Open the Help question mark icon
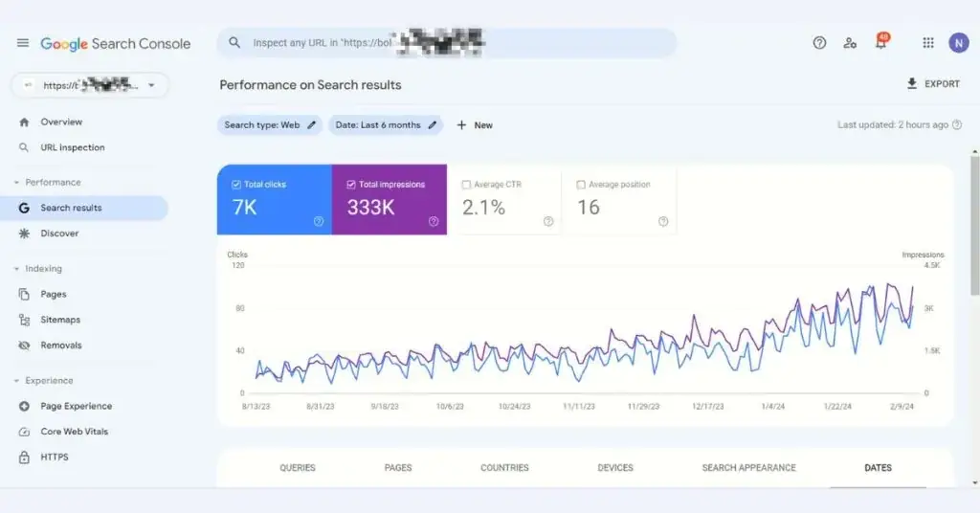 [x=819, y=43]
